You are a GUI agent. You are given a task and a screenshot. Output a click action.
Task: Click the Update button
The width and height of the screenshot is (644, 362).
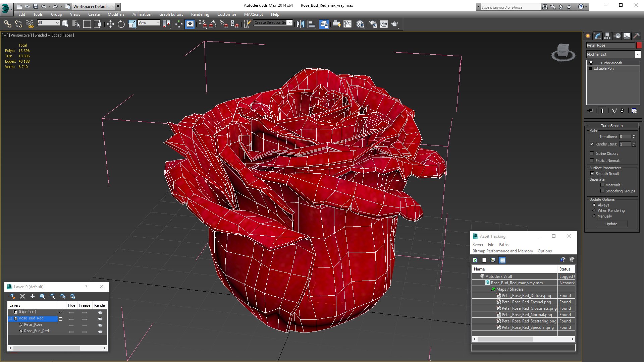click(x=611, y=224)
